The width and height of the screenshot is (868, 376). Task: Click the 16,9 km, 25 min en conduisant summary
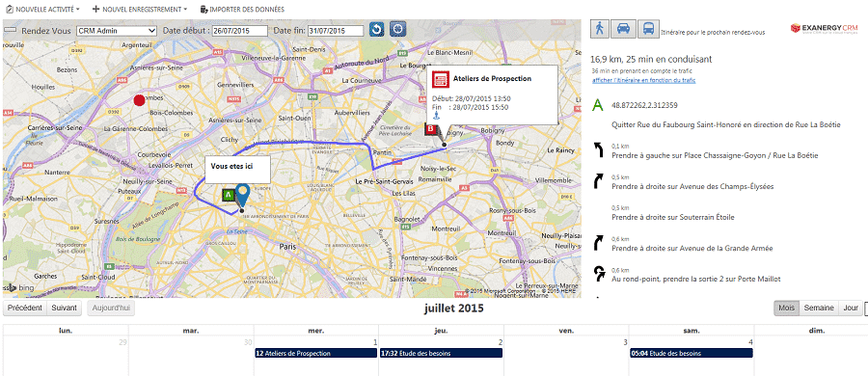click(x=651, y=59)
